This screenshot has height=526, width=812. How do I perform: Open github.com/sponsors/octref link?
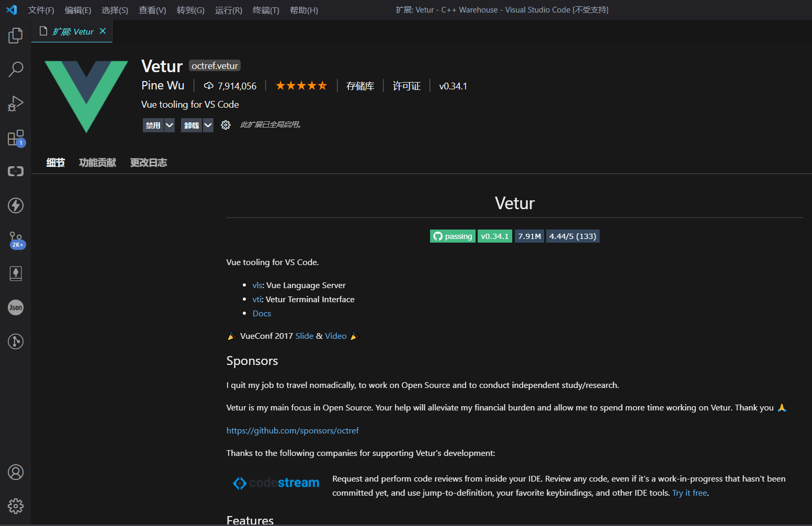coord(292,430)
